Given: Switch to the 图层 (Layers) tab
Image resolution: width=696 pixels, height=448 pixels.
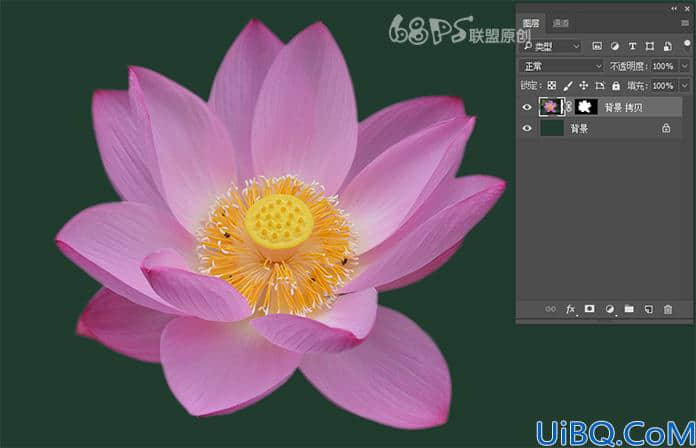Looking at the screenshot, I should [531, 23].
